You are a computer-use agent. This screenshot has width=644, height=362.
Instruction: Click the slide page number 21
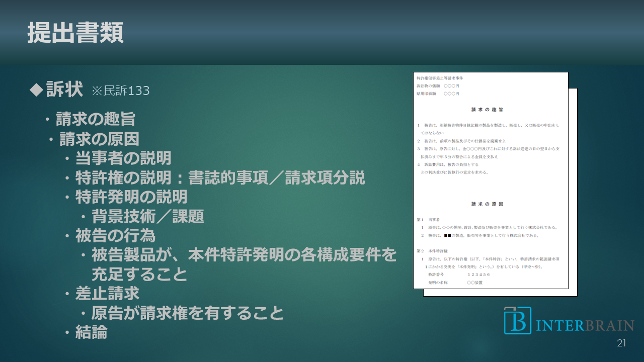(x=621, y=343)
